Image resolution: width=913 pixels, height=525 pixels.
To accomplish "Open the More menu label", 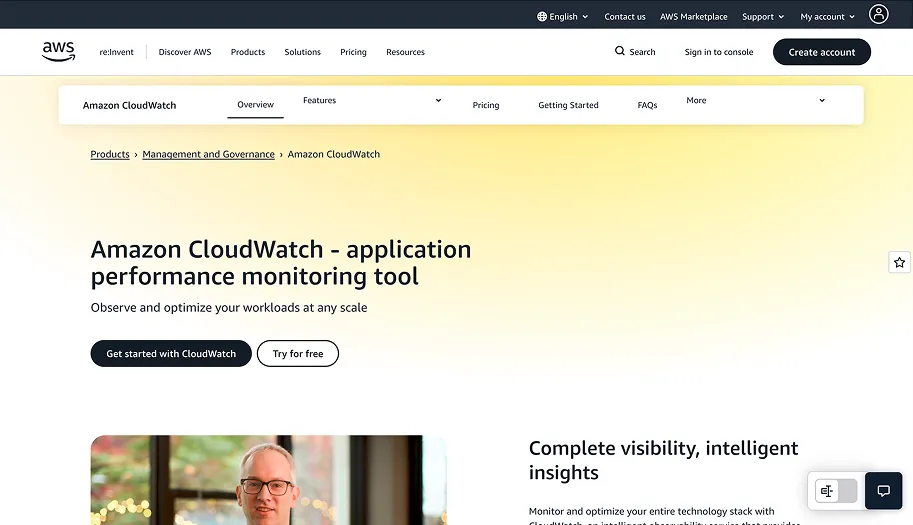I will click(x=696, y=100).
